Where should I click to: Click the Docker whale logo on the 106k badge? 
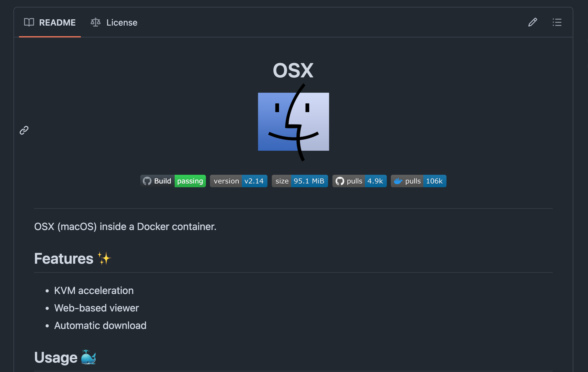(x=398, y=181)
